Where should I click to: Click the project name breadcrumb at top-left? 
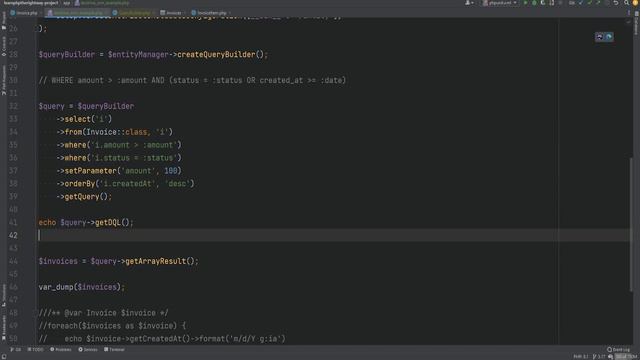[31, 3]
